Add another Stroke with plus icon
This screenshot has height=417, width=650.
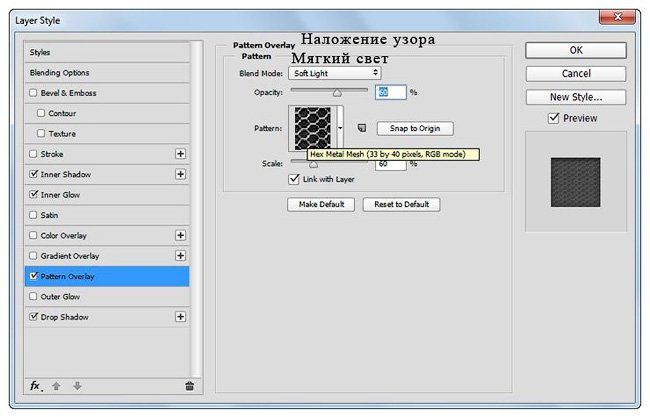[x=181, y=154]
